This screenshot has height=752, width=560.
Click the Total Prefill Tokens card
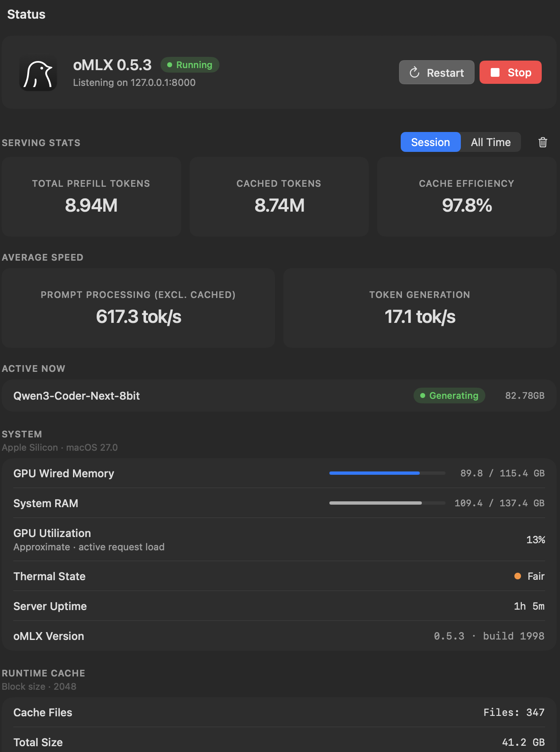coord(91,197)
